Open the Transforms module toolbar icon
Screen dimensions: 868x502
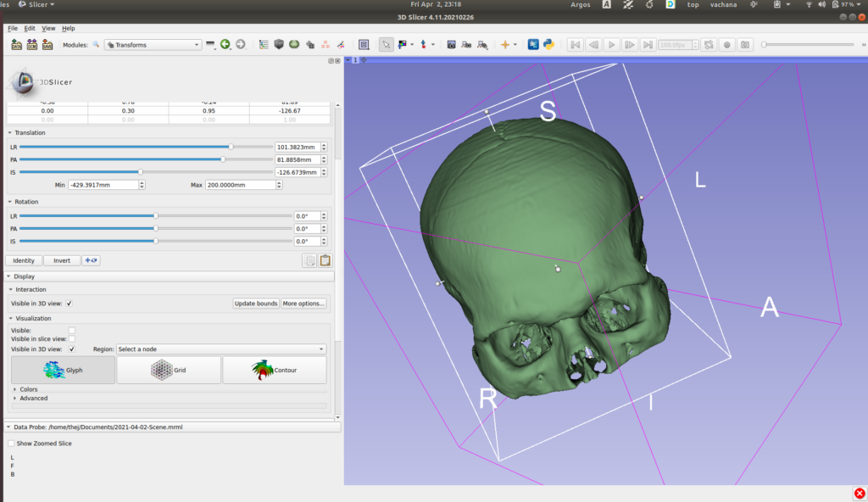(x=310, y=44)
